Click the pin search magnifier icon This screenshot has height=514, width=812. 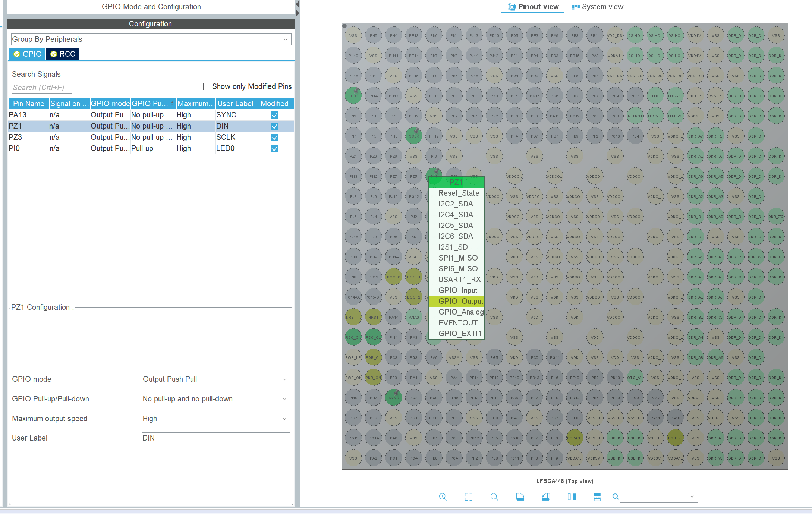click(x=616, y=496)
